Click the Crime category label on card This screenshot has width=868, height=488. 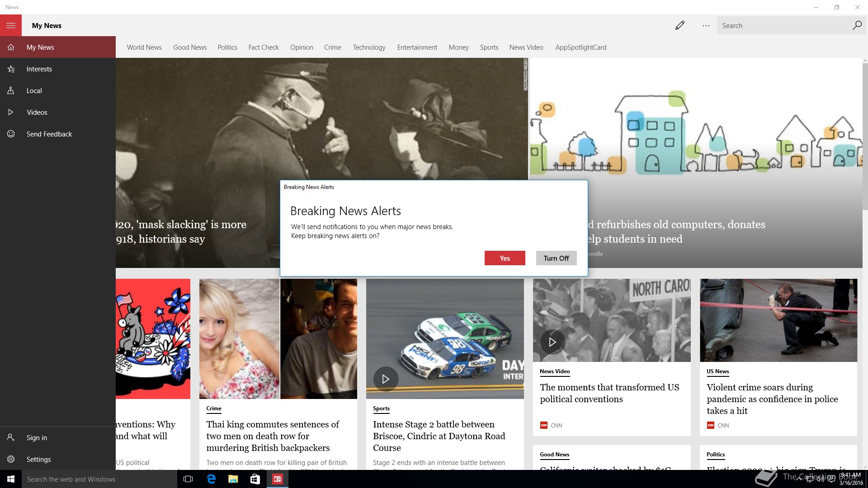(214, 408)
